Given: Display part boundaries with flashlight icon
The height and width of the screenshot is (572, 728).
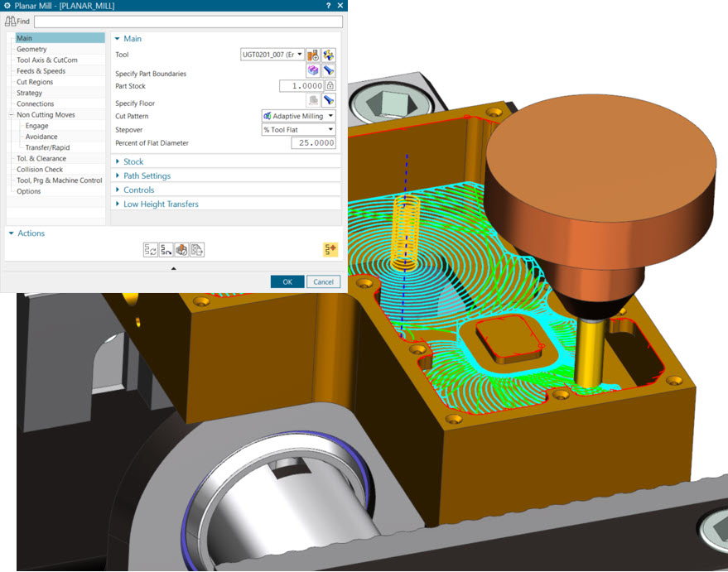Looking at the screenshot, I should (328, 71).
